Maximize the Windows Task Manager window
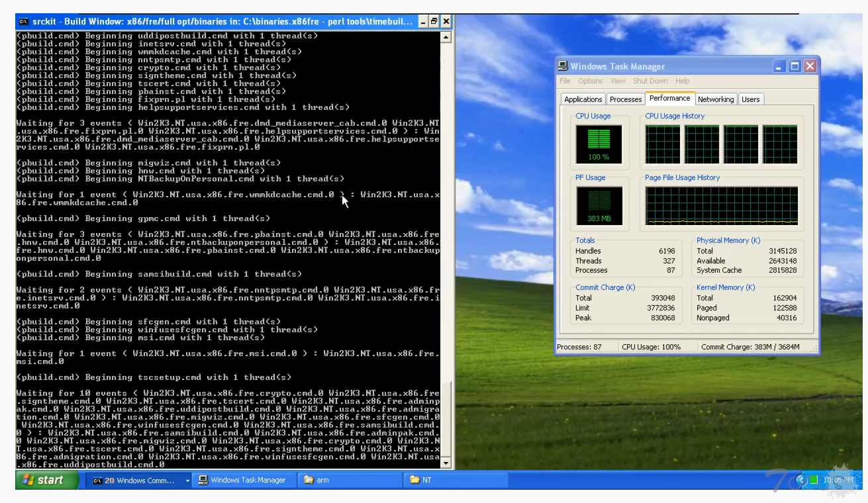868x503 pixels. point(795,66)
